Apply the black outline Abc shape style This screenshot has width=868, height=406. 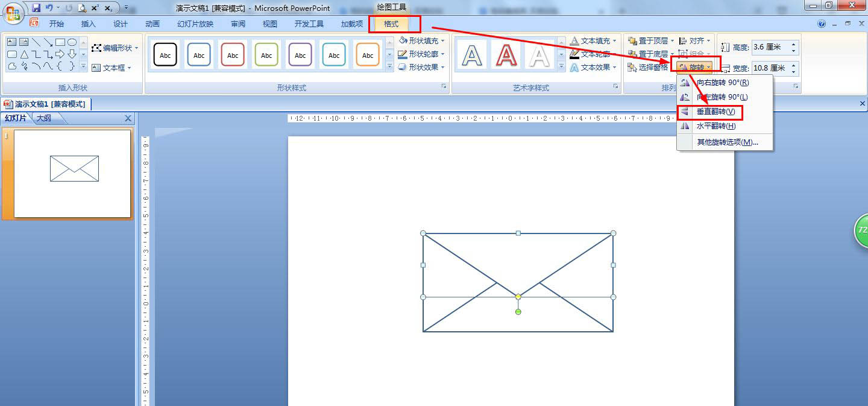(x=165, y=54)
